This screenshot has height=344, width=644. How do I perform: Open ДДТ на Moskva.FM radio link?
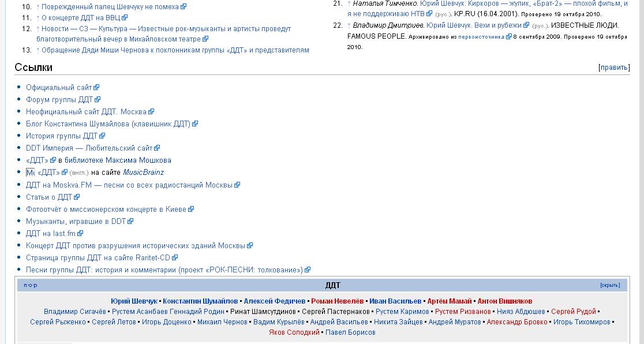[x=129, y=185]
